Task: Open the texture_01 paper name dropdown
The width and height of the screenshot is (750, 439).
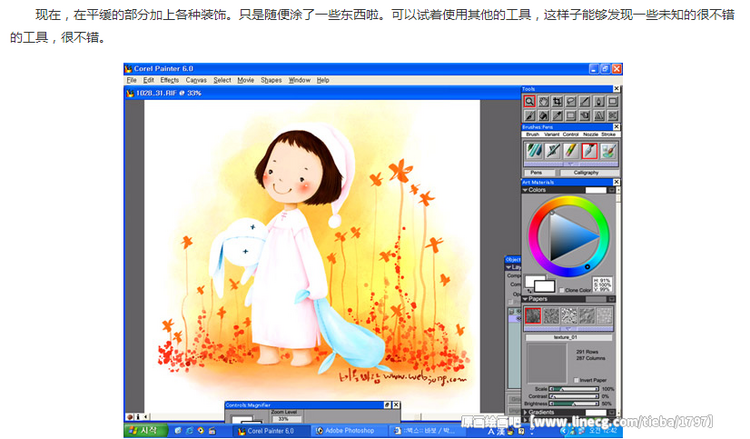Action: [x=569, y=338]
